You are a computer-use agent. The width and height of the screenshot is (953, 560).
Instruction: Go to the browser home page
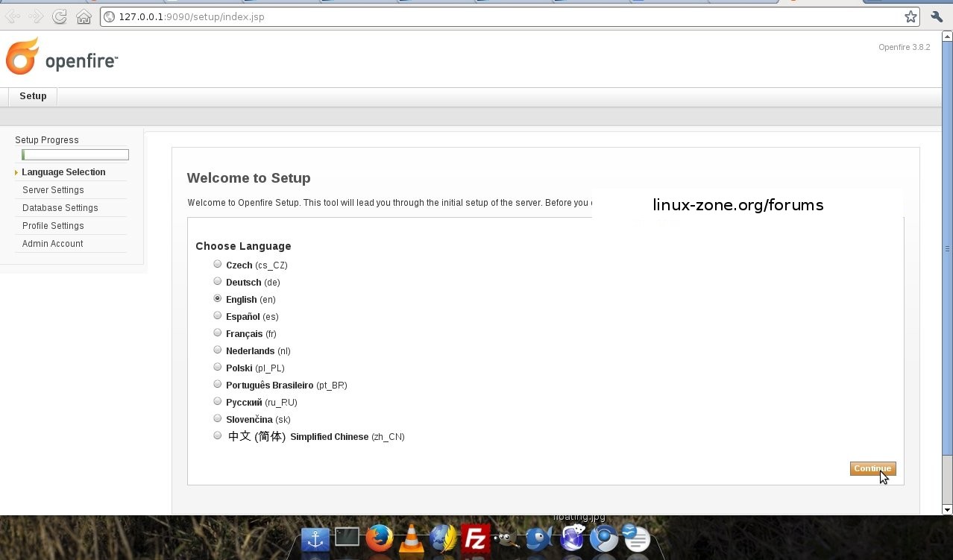(x=84, y=16)
